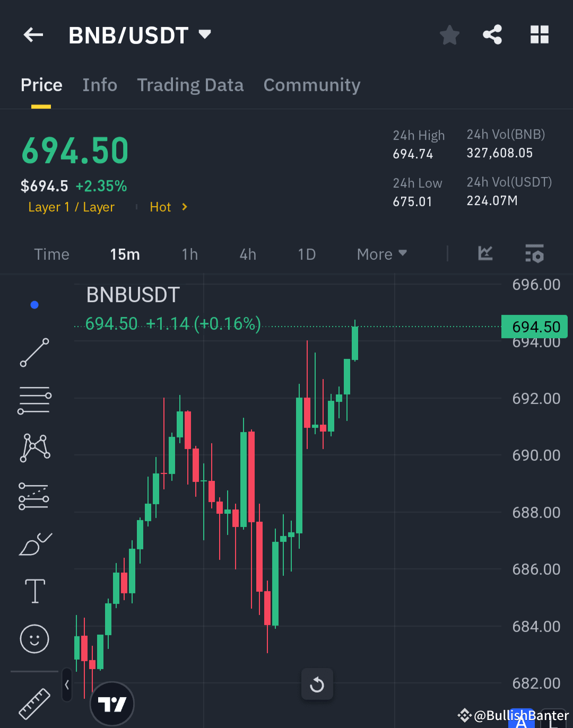Collapse the drawing tools sidebar
The width and height of the screenshot is (573, 728).
pyautogui.click(x=67, y=685)
